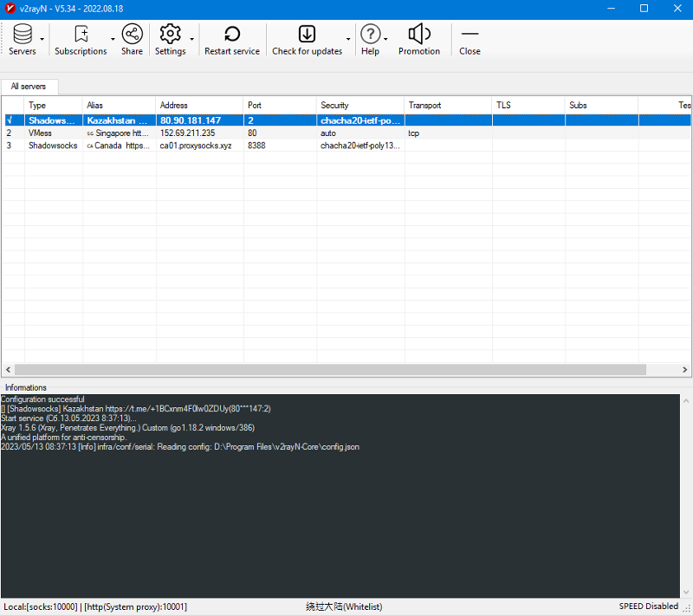Click the Whitelist routing status text

click(x=344, y=607)
